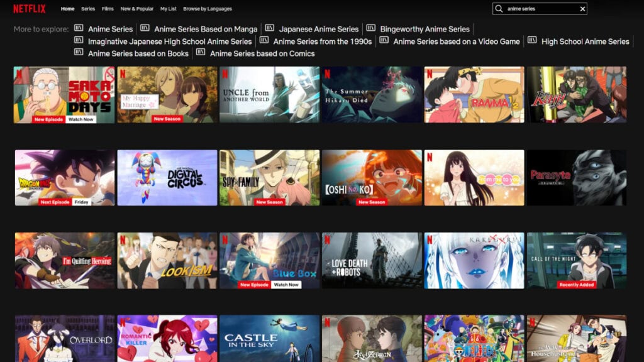Click the icon beside Anime Series Based on Manga
This screenshot has width=644, height=362.
tap(145, 28)
